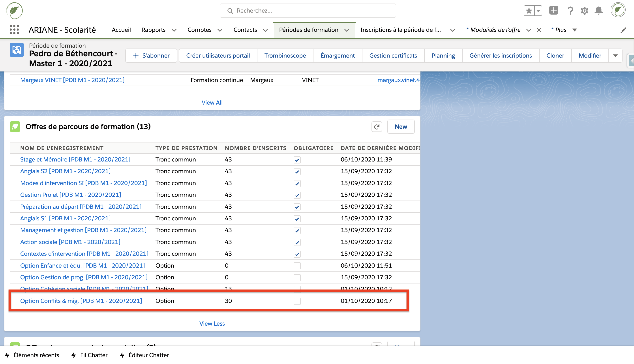
Task: Toggle Obligatoire checkbox for Option Conflits & mig.
Action: tap(297, 301)
